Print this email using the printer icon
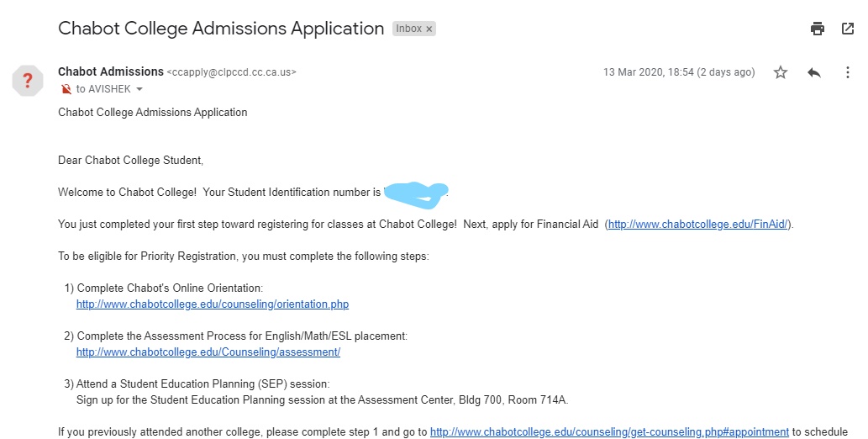This screenshot has height=439, width=868. pyautogui.click(x=818, y=29)
